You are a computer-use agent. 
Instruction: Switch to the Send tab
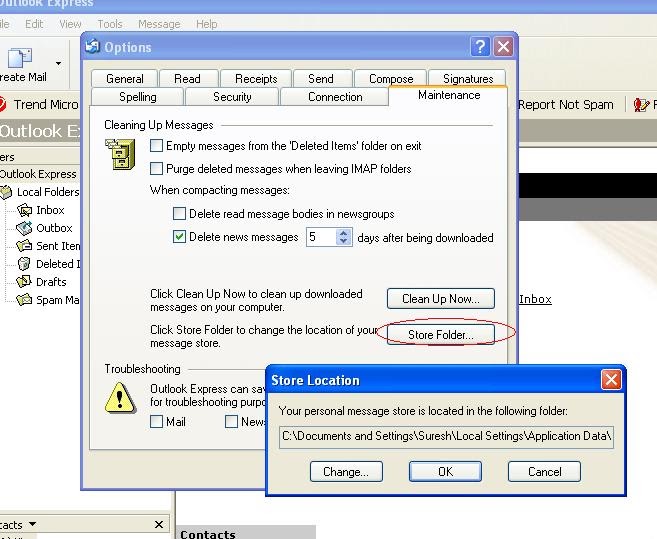pyautogui.click(x=321, y=79)
